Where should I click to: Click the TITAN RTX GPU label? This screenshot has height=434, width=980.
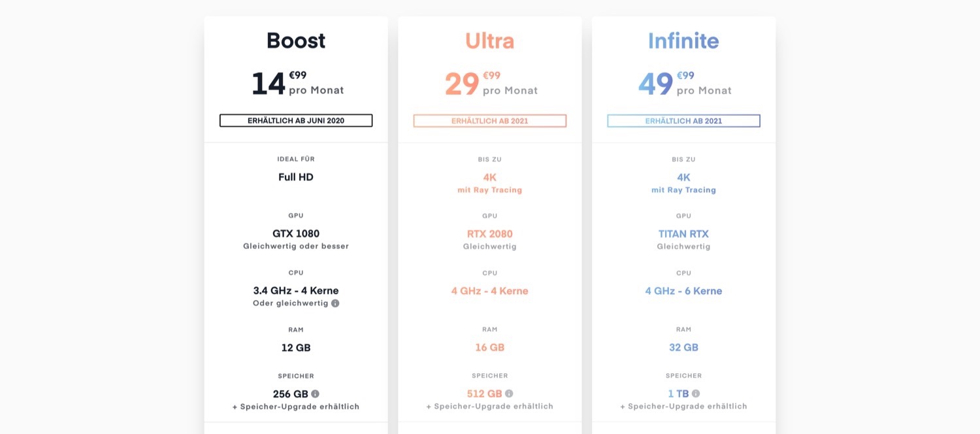pyautogui.click(x=683, y=233)
